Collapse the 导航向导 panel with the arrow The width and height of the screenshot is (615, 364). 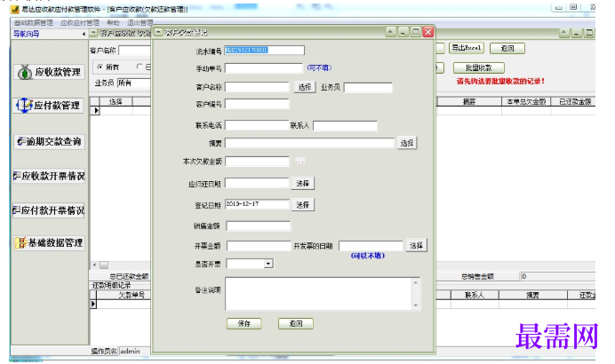(x=84, y=34)
